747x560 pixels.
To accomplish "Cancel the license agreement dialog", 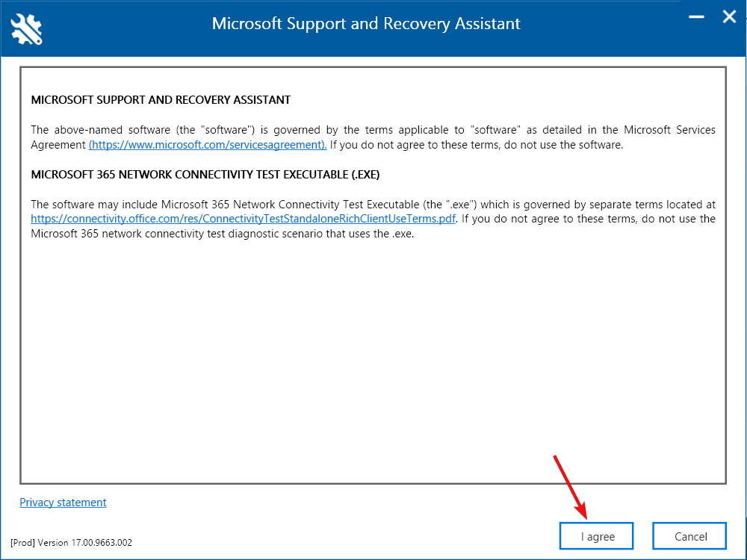I will pos(689,536).
